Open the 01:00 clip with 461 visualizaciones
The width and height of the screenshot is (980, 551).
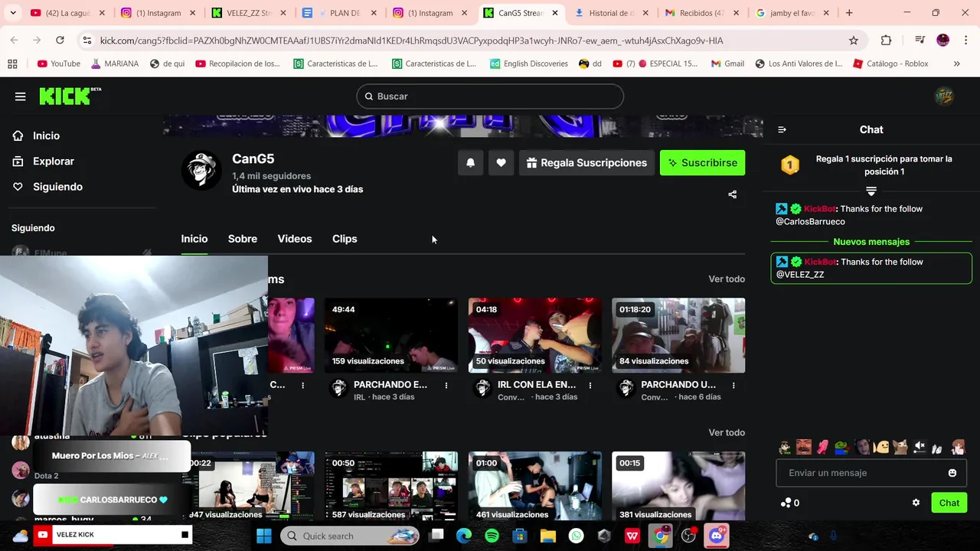(535, 486)
